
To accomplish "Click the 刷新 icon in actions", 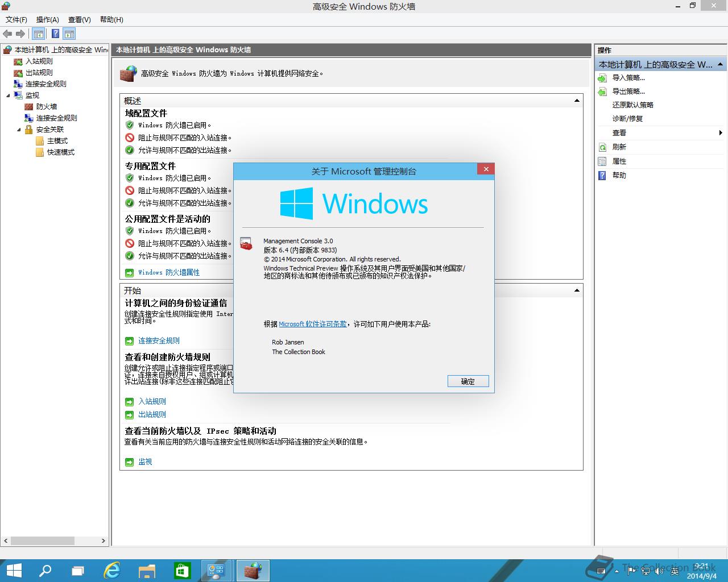I will pyautogui.click(x=603, y=147).
